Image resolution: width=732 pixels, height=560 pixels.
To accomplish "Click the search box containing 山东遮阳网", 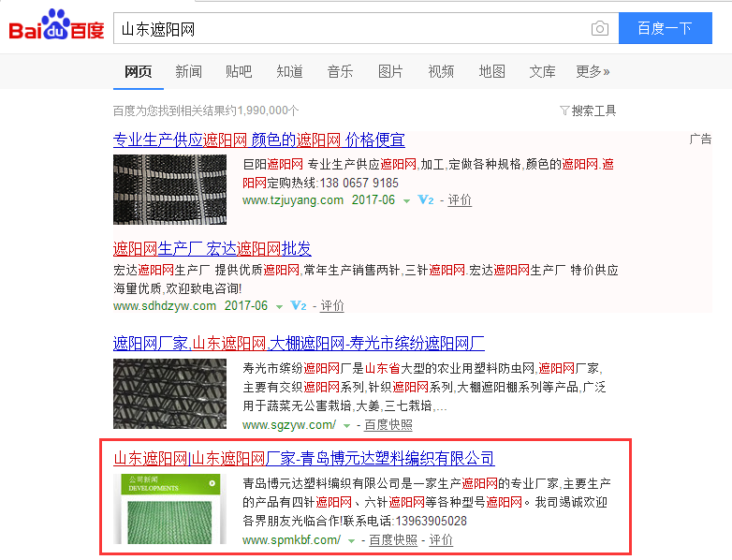I will coord(366,28).
